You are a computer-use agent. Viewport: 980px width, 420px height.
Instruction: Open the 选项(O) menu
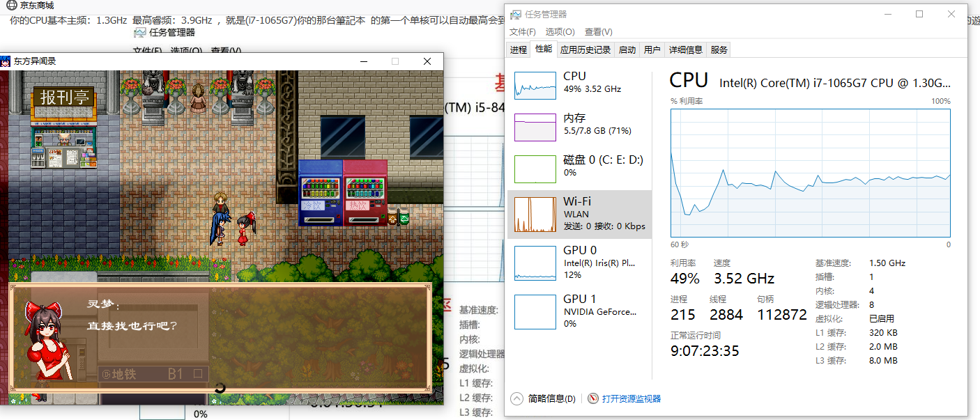[560, 32]
